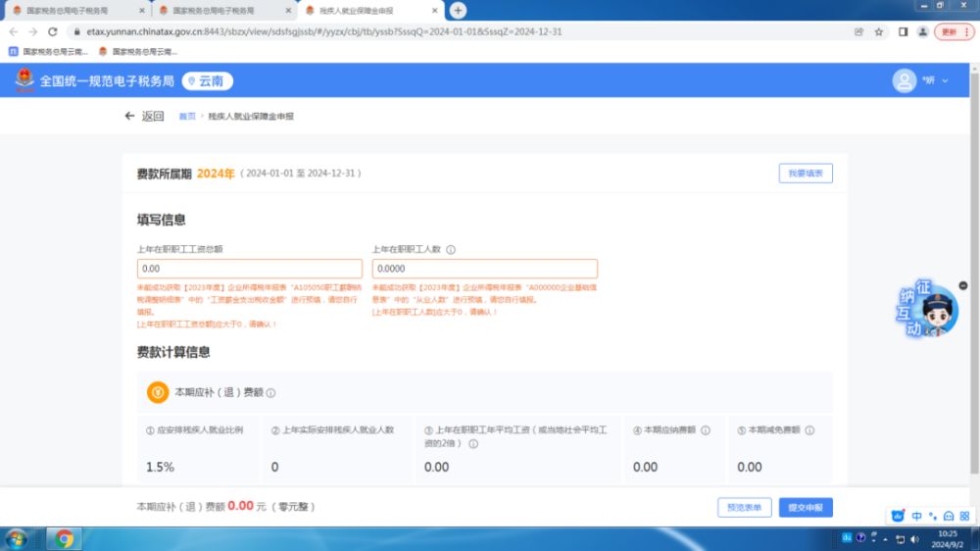The image size is (980, 551).
Task: Click the 提交申报 button
Action: pos(806,507)
